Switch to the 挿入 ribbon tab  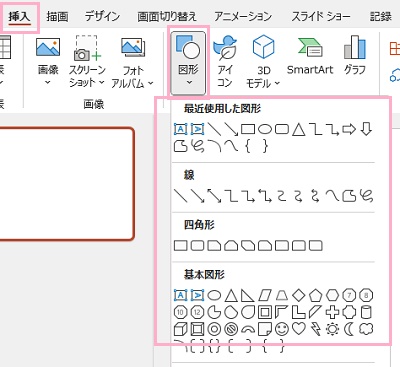[x=19, y=16]
